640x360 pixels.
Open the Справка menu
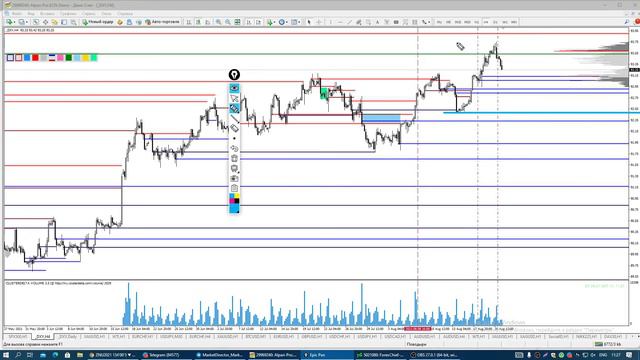pyautogui.click(x=125, y=13)
